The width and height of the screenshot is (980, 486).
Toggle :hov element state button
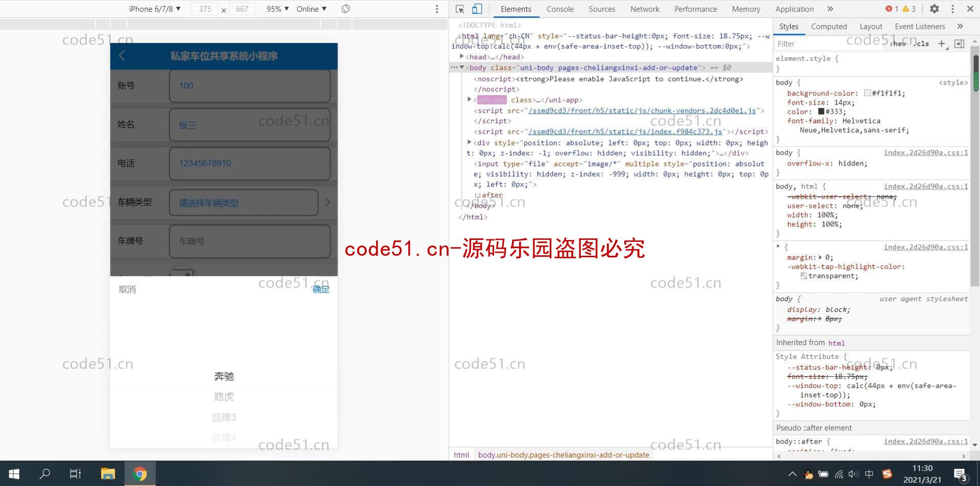898,44
